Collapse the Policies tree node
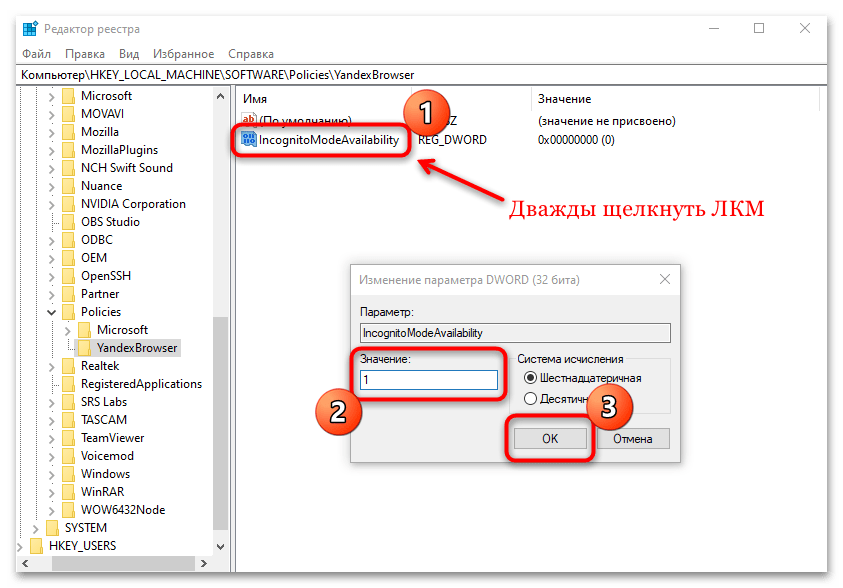This screenshot has width=843, height=588. click(52, 312)
